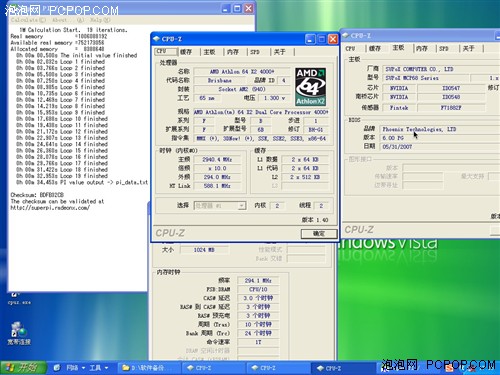Select the CPU tab in front CPU-Z

(x=166, y=51)
